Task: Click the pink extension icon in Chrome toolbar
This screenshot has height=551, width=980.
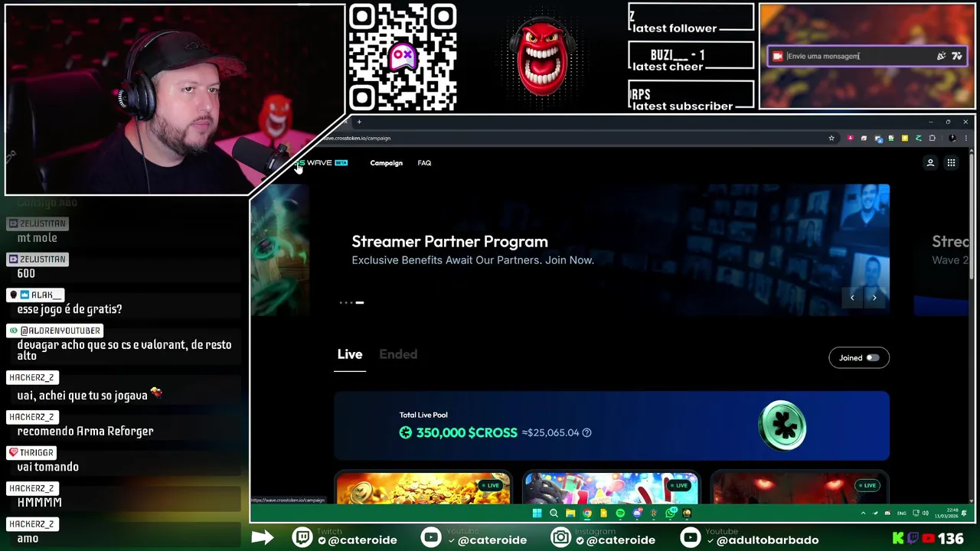Action: click(851, 139)
